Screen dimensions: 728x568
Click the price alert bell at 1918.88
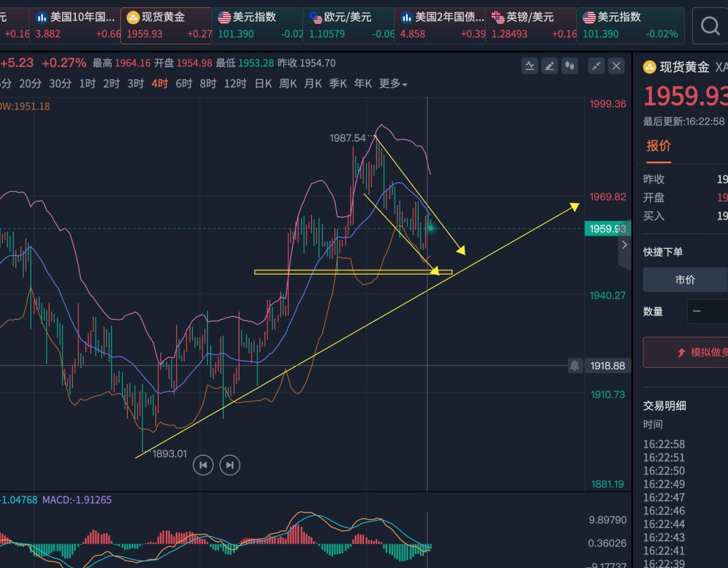[x=575, y=366]
